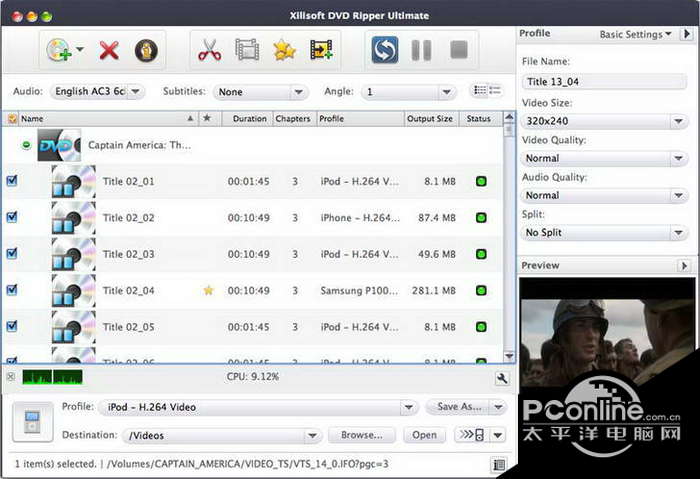Click the Browse button

362,435
